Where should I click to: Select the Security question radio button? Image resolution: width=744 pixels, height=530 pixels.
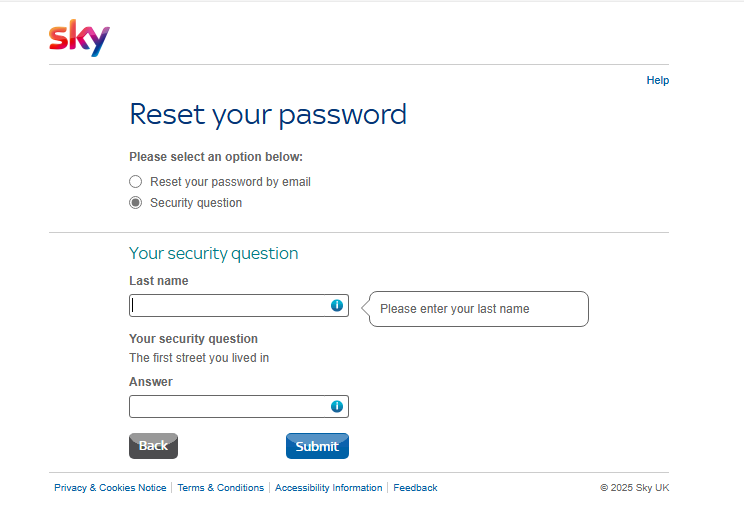click(x=136, y=203)
